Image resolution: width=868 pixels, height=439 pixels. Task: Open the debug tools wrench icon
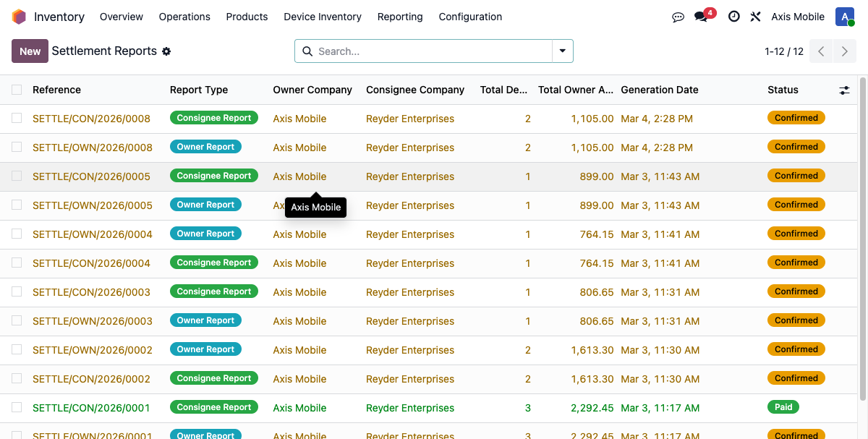pos(755,17)
